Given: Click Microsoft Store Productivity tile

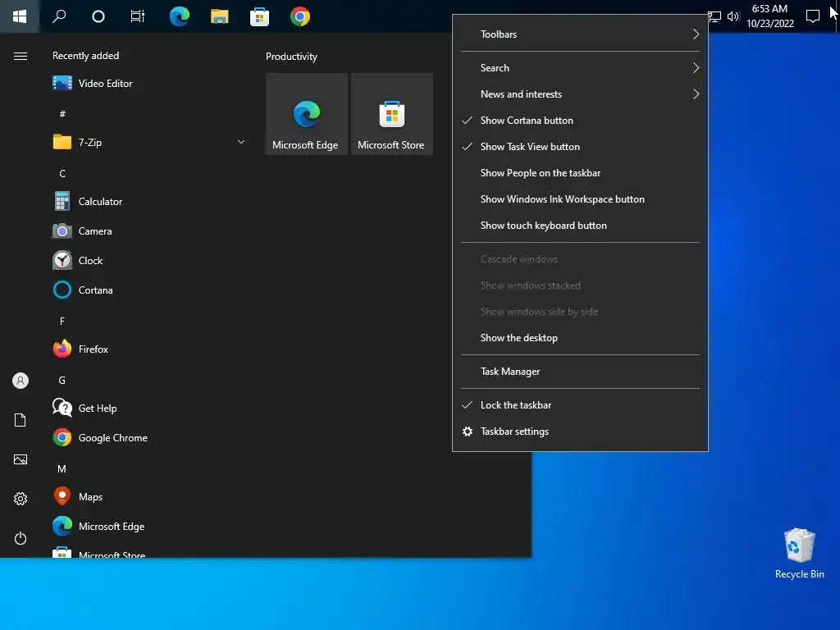Looking at the screenshot, I should (391, 114).
